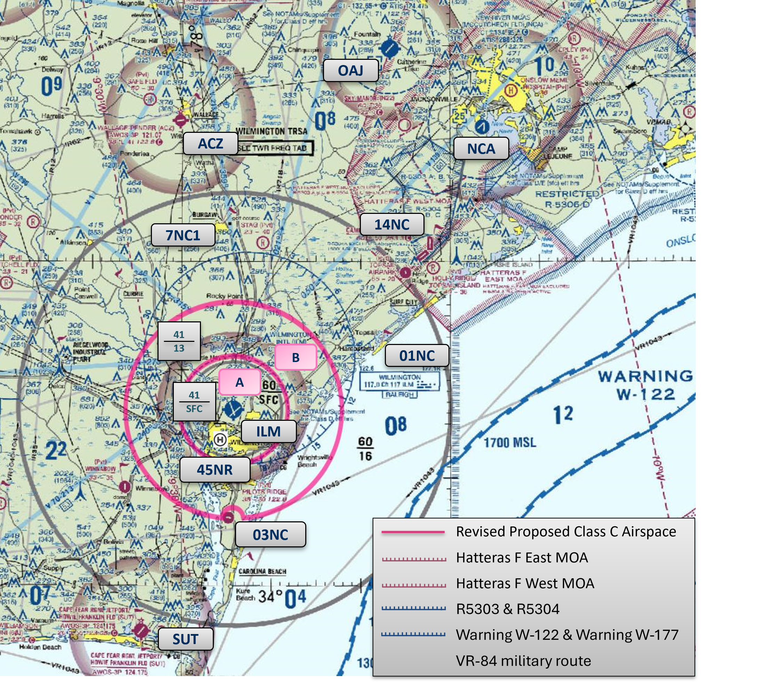Click the 1700 MSL label
Screen dimensions: 784x682
coord(510,443)
